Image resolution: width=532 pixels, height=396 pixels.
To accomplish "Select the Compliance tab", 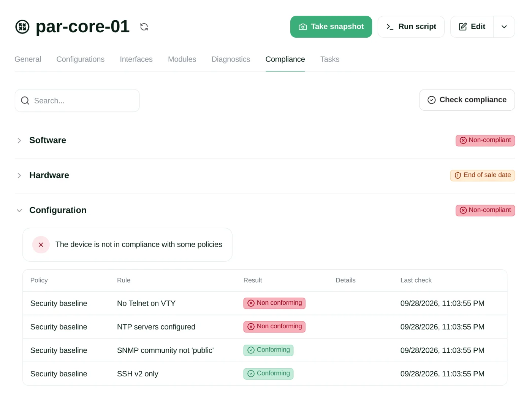I will click(x=285, y=59).
